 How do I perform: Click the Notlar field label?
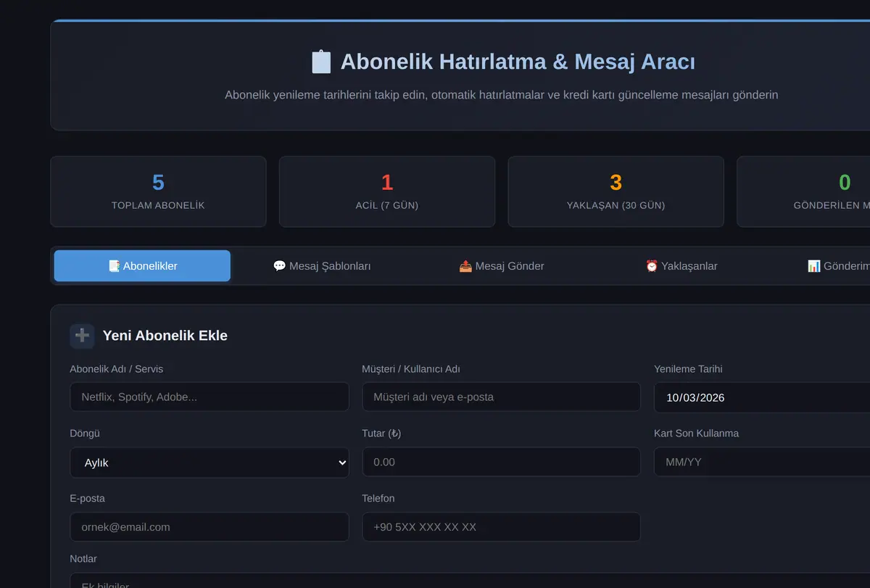point(83,559)
